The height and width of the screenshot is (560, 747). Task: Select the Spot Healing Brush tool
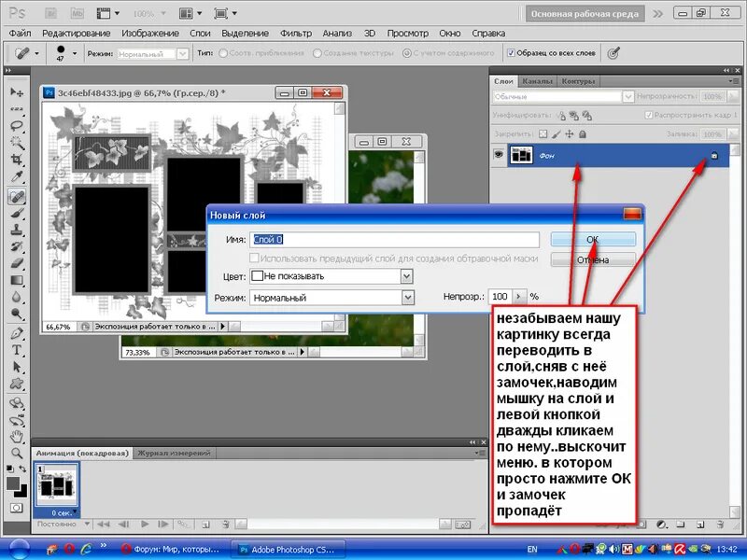pos(17,196)
